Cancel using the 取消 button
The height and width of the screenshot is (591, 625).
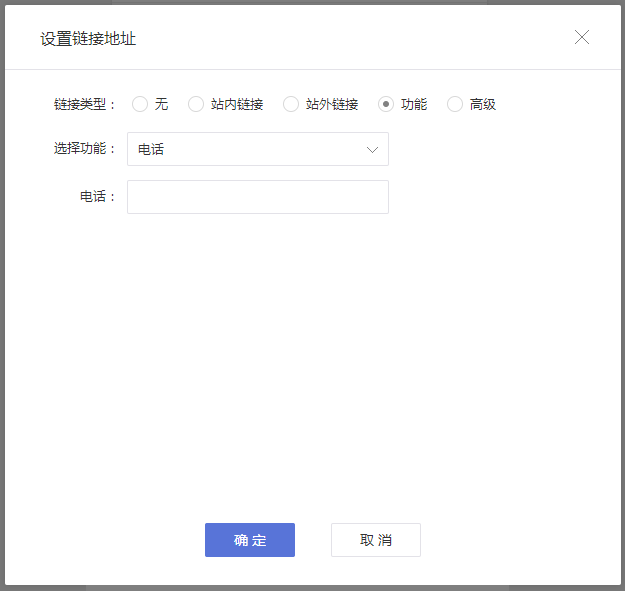coord(376,540)
